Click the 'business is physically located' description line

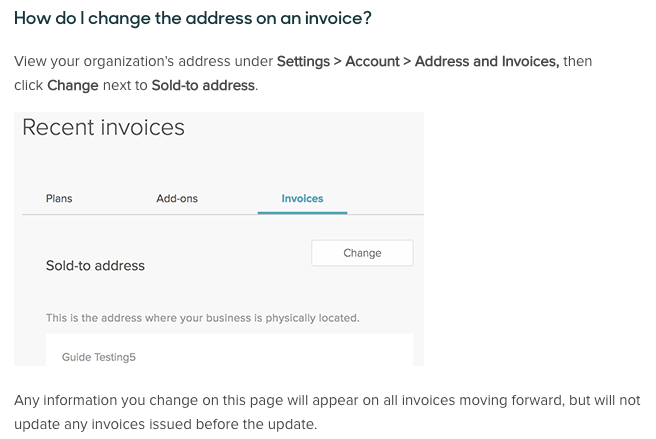point(202,318)
